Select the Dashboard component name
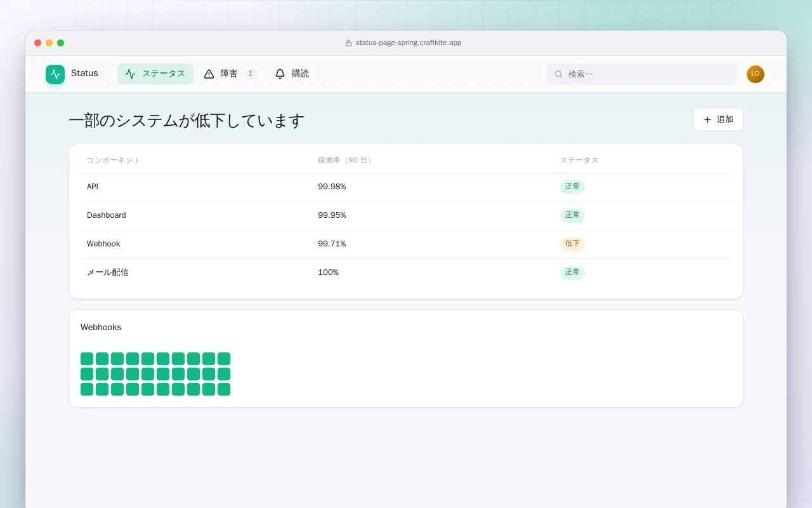 point(107,215)
